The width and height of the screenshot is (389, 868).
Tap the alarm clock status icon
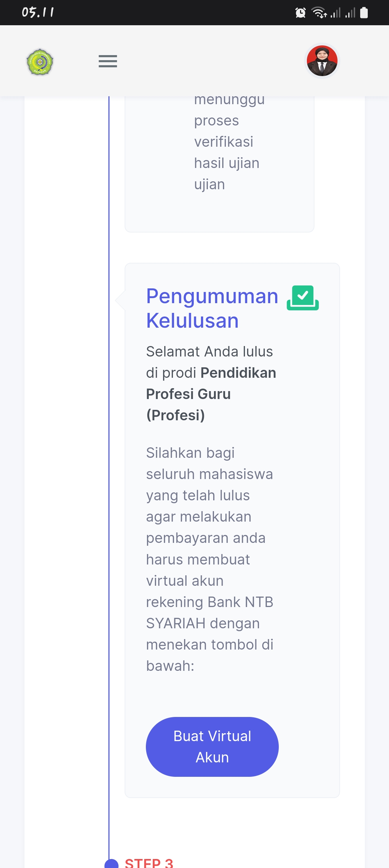pyautogui.click(x=300, y=13)
